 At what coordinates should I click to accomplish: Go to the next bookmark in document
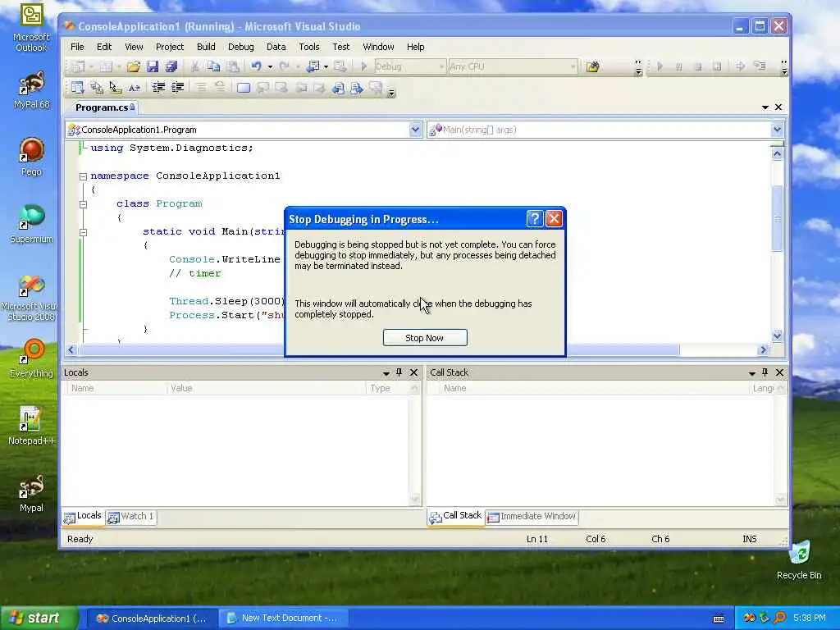(x=357, y=87)
